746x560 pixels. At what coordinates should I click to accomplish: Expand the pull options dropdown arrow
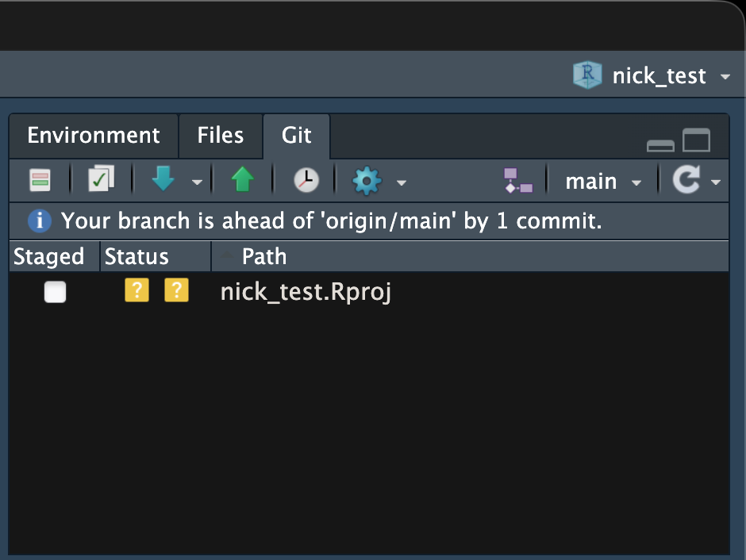pyautogui.click(x=197, y=182)
